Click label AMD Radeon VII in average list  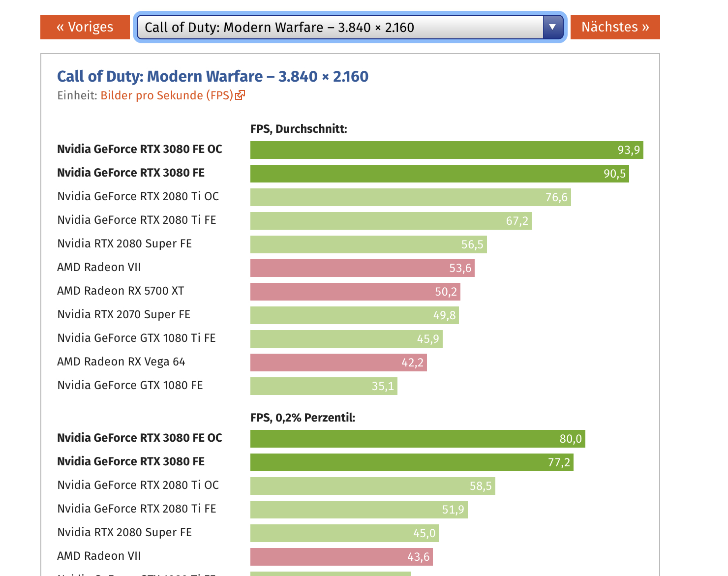(x=99, y=268)
